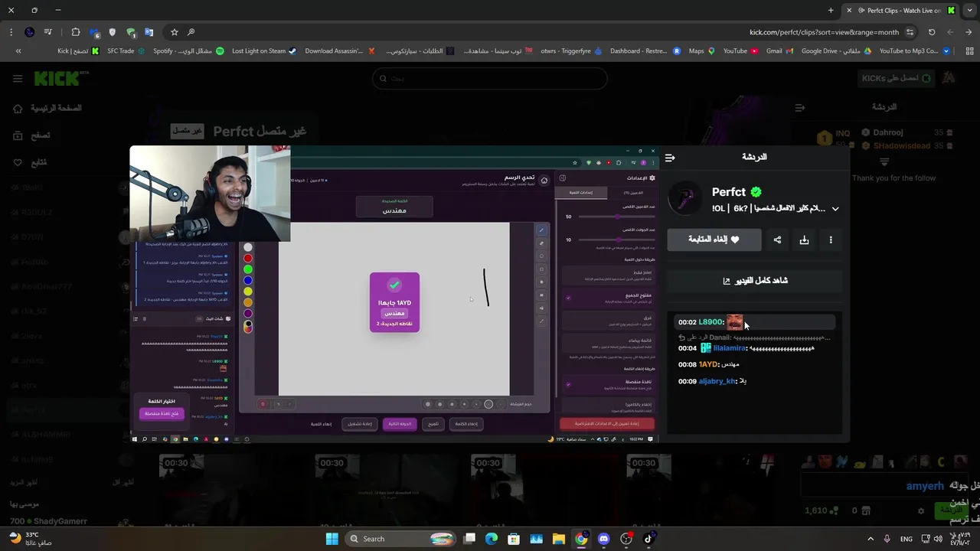Open the tab search dropdown
This screenshot has width=980, height=551.
pos(969,11)
